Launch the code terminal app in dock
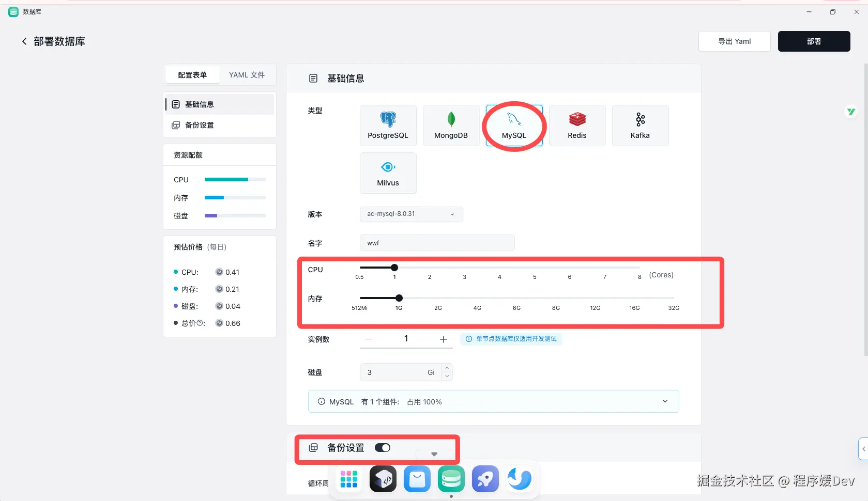The image size is (868, 501). tap(383, 479)
